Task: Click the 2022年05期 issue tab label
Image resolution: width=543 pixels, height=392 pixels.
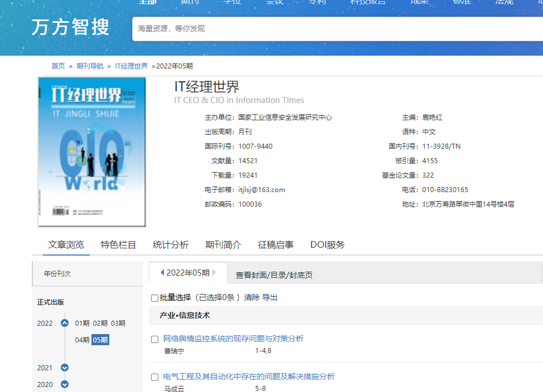Action: [188, 273]
